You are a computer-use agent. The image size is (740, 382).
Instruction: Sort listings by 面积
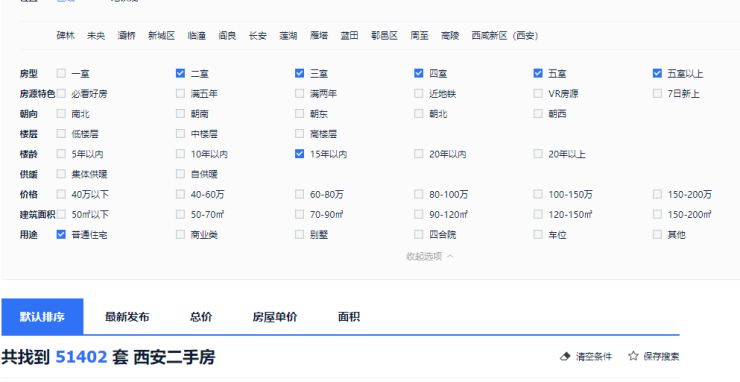(x=349, y=317)
